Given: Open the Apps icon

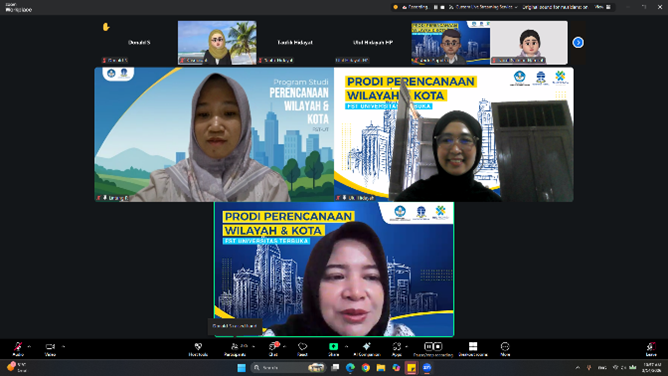Looking at the screenshot, I should [x=397, y=347].
